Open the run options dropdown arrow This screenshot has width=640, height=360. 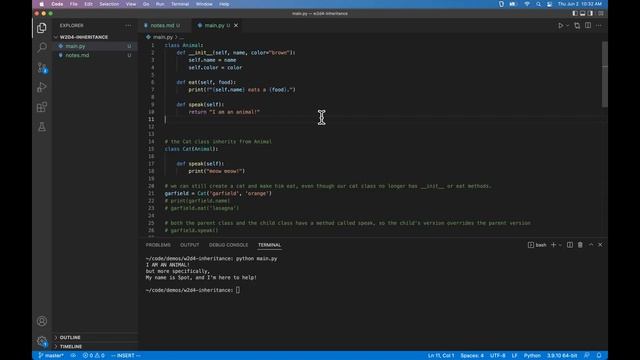point(567,26)
